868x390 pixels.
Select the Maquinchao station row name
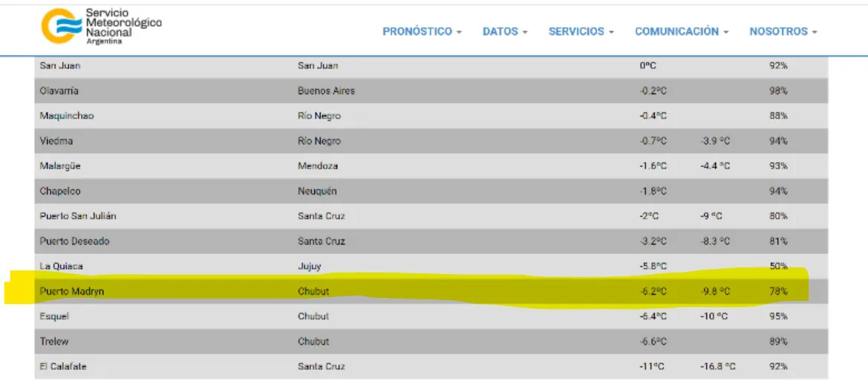(66, 116)
